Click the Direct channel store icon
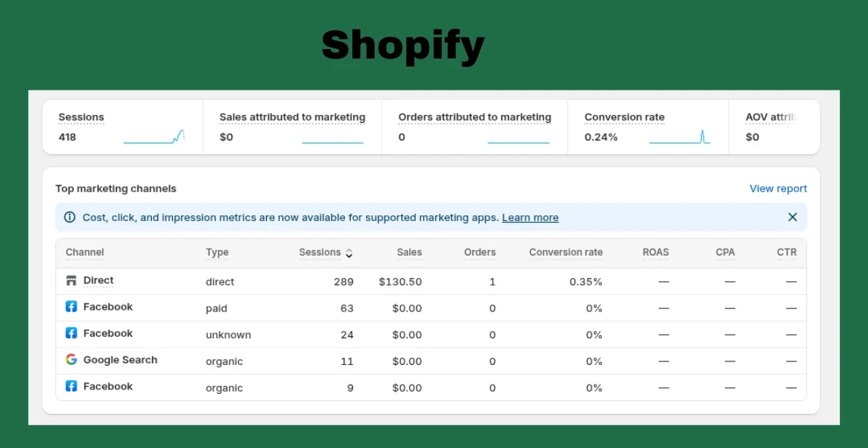This screenshot has width=868, height=448. pos(71,280)
